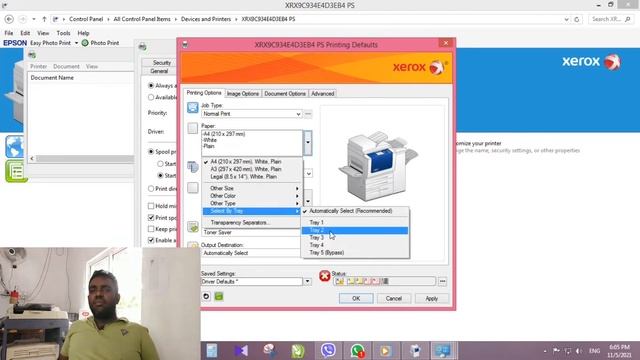Click the green list icon in sidebar
This screenshot has width=640, height=360.
(16, 171)
